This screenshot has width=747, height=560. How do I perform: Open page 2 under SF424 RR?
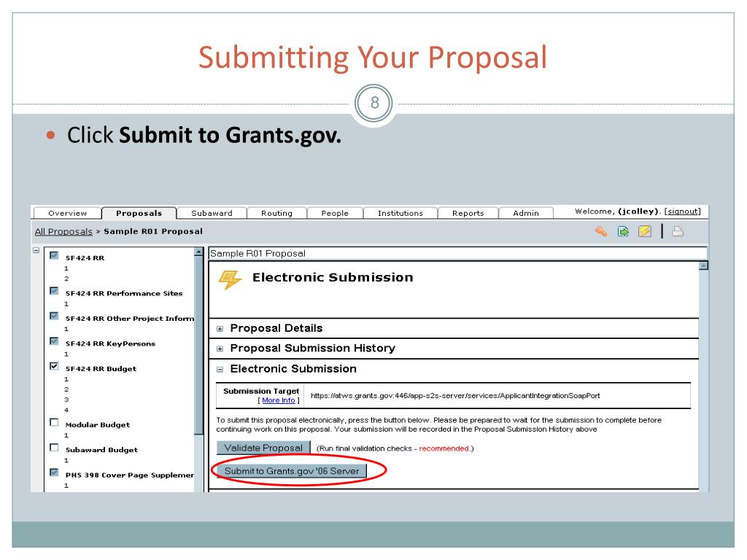tap(66, 279)
